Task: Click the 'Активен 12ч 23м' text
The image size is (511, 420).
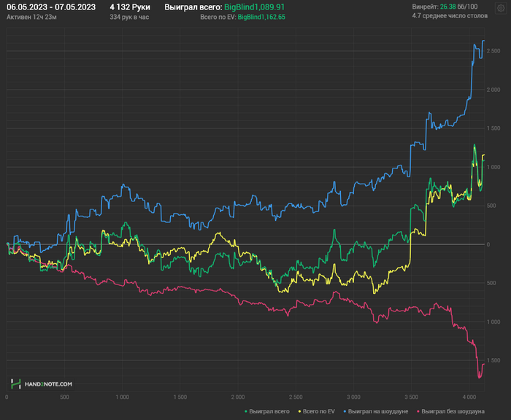Action: click(x=31, y=17)
